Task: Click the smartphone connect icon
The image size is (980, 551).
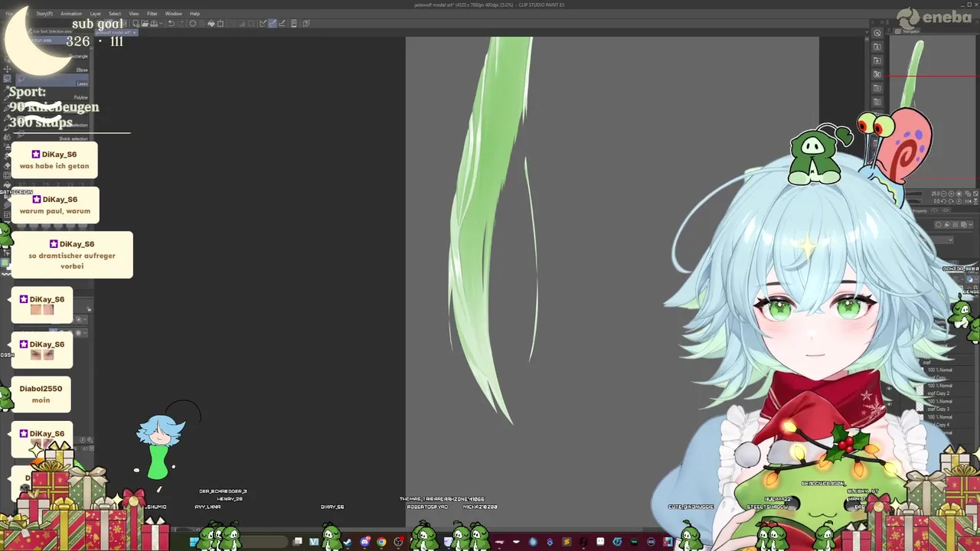Action: click(x=294, y=23)
